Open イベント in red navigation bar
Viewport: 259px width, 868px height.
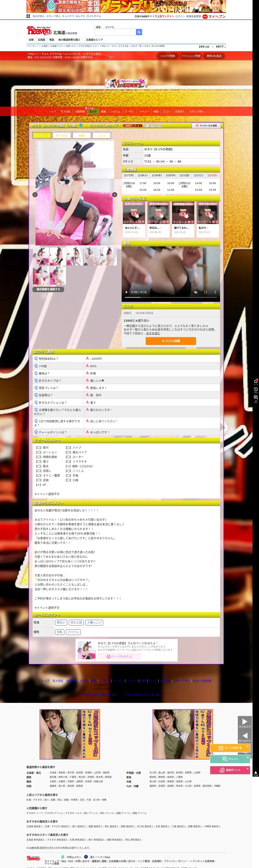pos(144,111)
